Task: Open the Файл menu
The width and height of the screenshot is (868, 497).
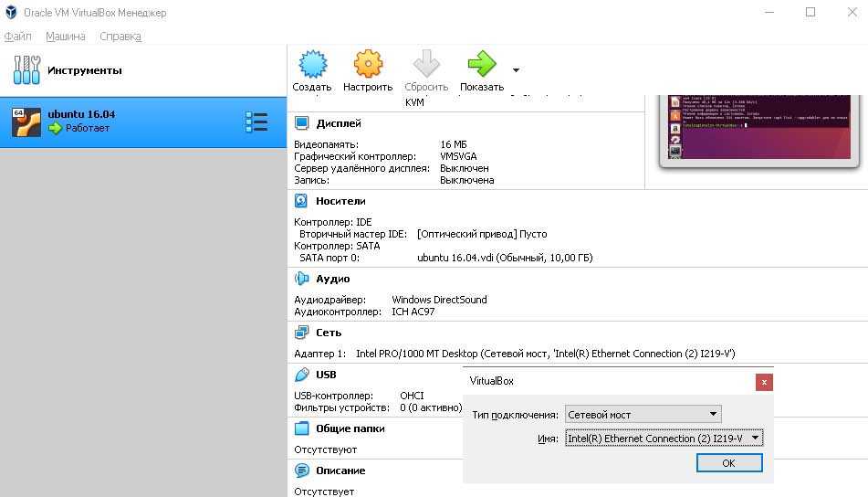Action: pos(17,37)
